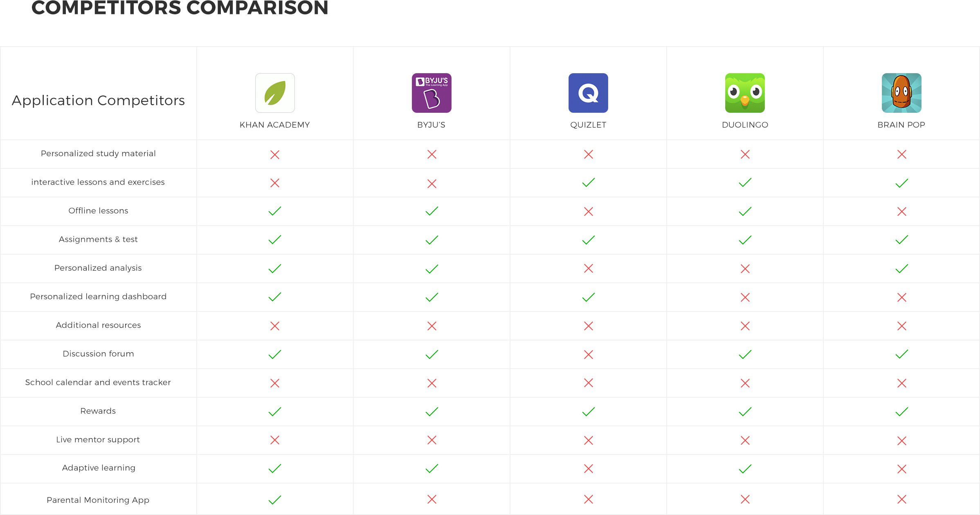Click the Khan Academy leaf logo
The height and width of the screenshot is (515, 980).
[x=275, y=93]
